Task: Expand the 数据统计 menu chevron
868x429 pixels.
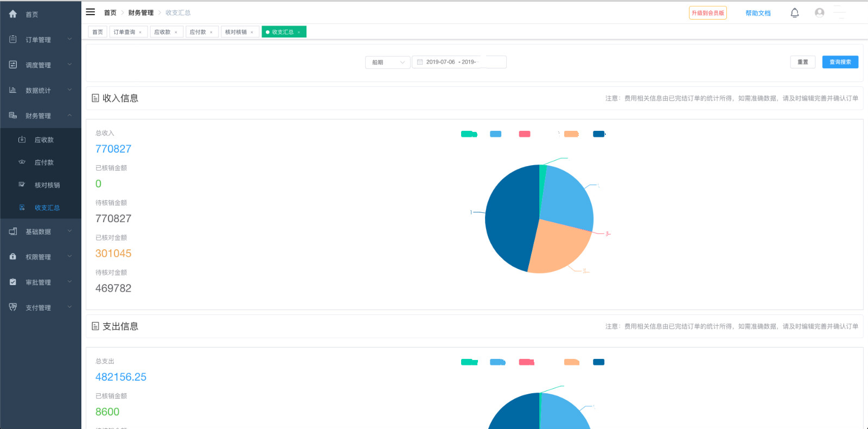Action: click(69, 90)
